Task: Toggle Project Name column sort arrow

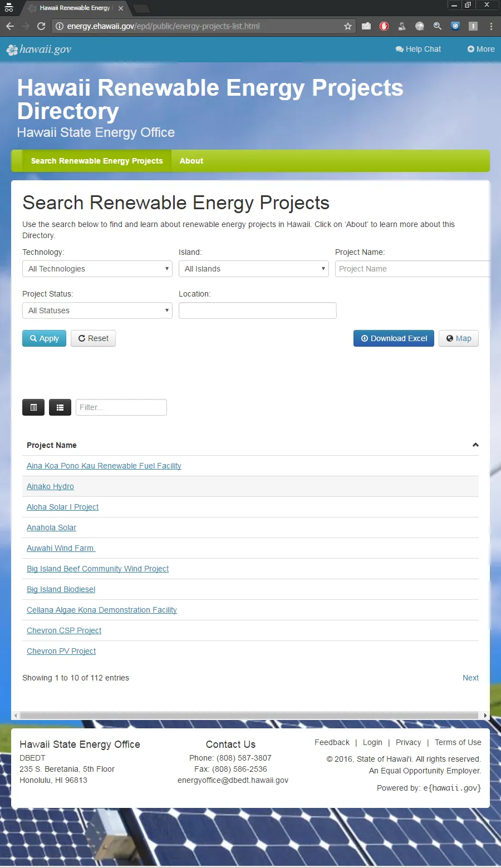Action: [475, 445]
